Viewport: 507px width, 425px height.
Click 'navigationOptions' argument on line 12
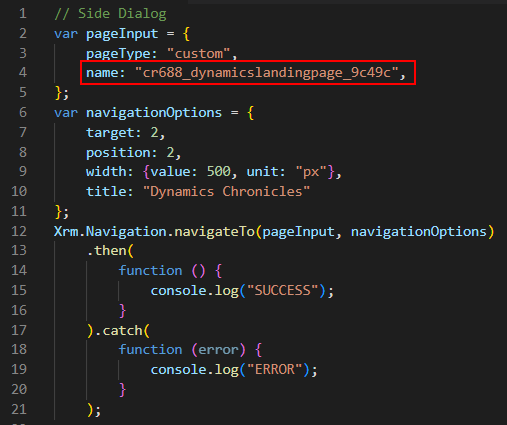(419, 232)
